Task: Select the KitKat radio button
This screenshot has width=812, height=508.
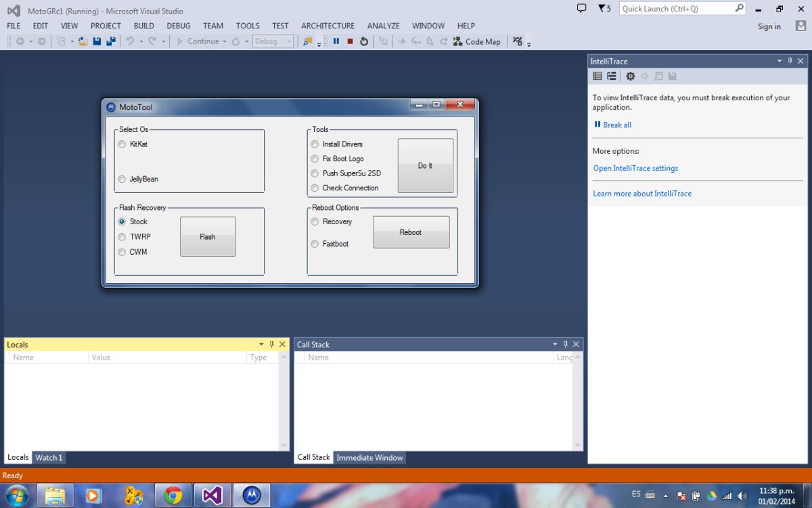Action: 122,144
